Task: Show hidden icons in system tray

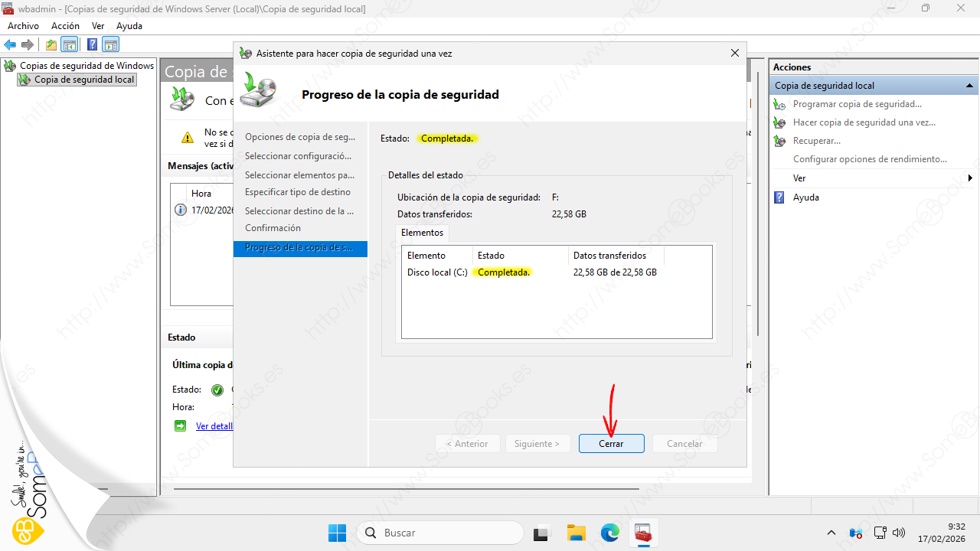Action: [831, 533]
